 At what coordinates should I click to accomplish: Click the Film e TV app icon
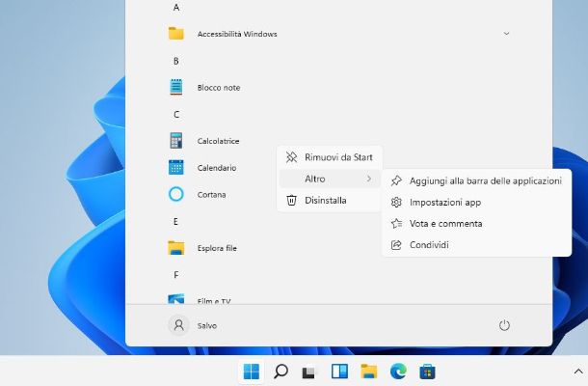tap(175, 299)
